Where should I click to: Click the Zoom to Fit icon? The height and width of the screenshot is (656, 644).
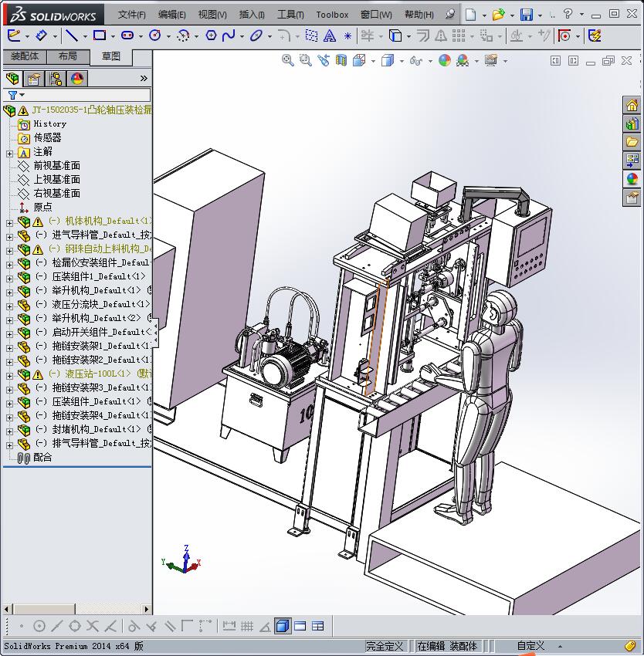pyautogui.click(x=288, y=61)
